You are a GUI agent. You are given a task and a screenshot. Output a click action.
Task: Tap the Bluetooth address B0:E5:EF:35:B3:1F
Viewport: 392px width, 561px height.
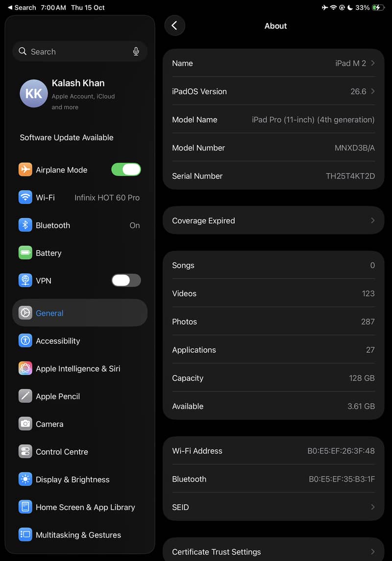click(342, 479)
